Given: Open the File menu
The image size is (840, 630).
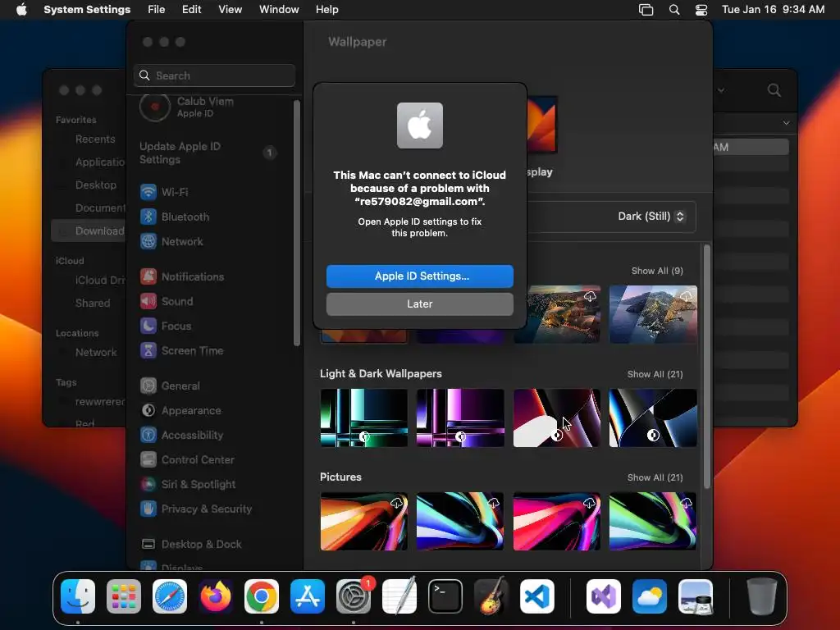Looking at the screenshot, I should [157, 10].
